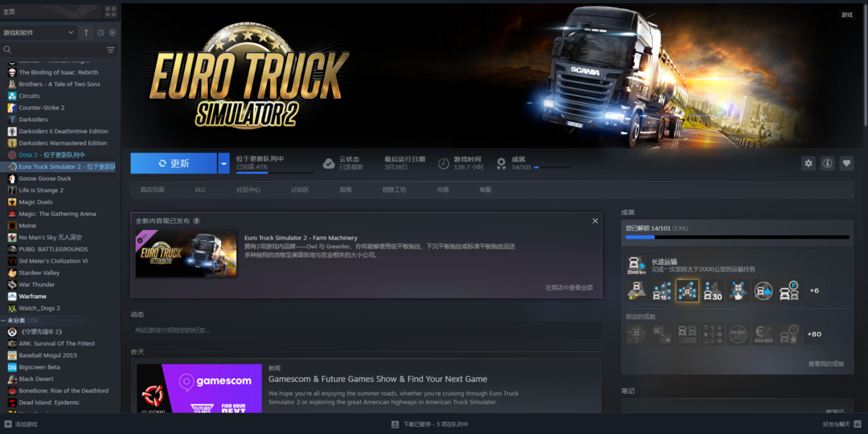Viewport: 868px width, 434px height.
Task: Show the +6 more unlocked achievements
Action: (814, 291)
